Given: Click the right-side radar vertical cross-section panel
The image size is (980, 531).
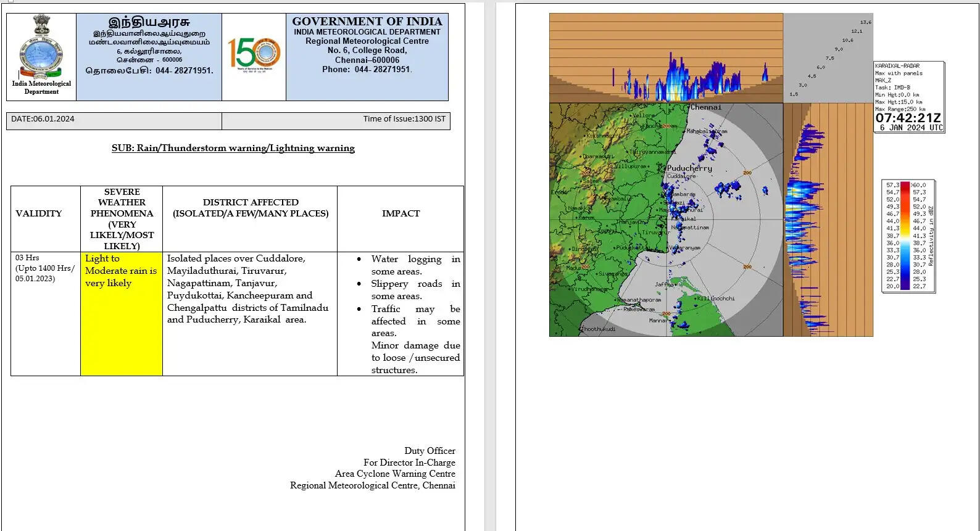Looking at the screenshot, I should coord(827,219).
